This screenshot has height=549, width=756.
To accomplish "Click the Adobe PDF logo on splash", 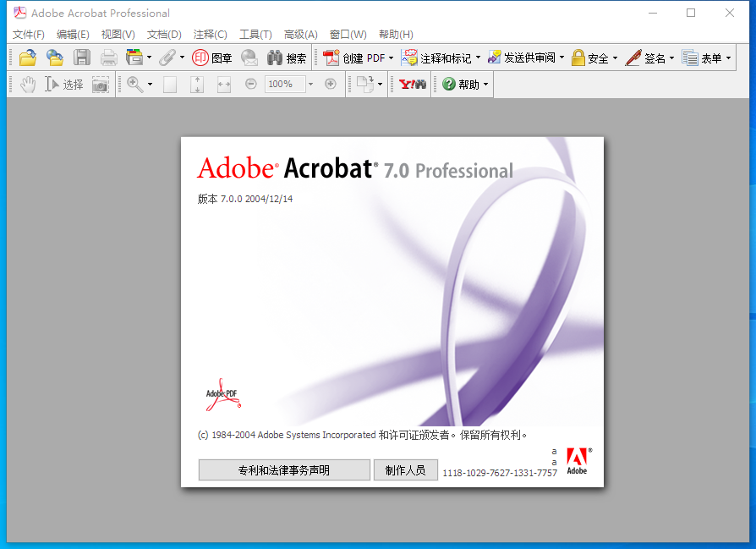I will pyautogui.click(x=222, y=395).
